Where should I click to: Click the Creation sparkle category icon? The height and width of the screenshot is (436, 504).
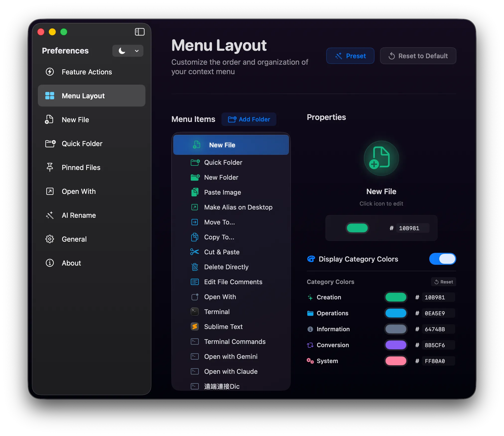[x=310, y=297]
